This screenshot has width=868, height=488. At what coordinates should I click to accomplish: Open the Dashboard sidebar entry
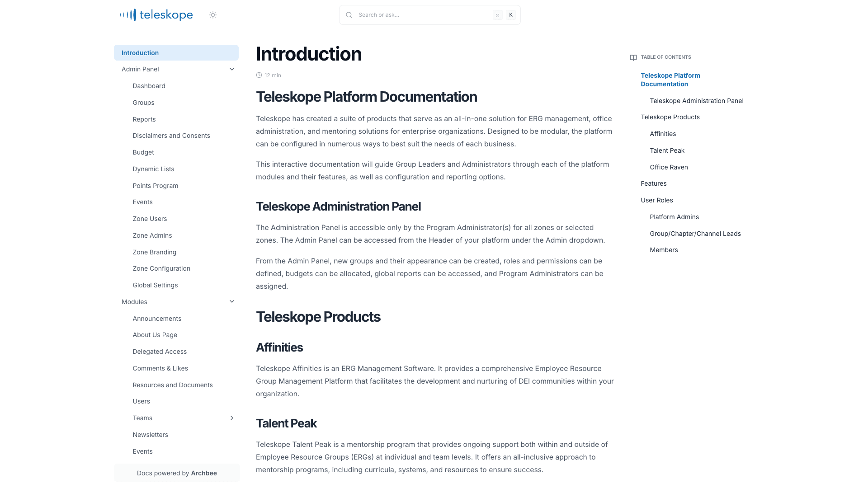click(149, 86)
